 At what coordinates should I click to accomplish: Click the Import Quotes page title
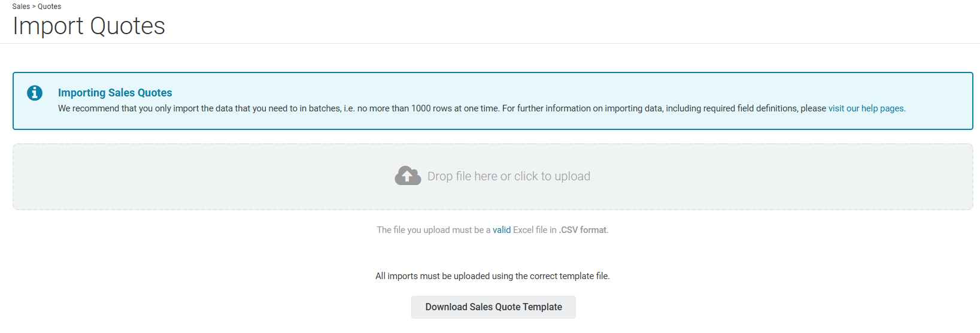coord(89,26)
